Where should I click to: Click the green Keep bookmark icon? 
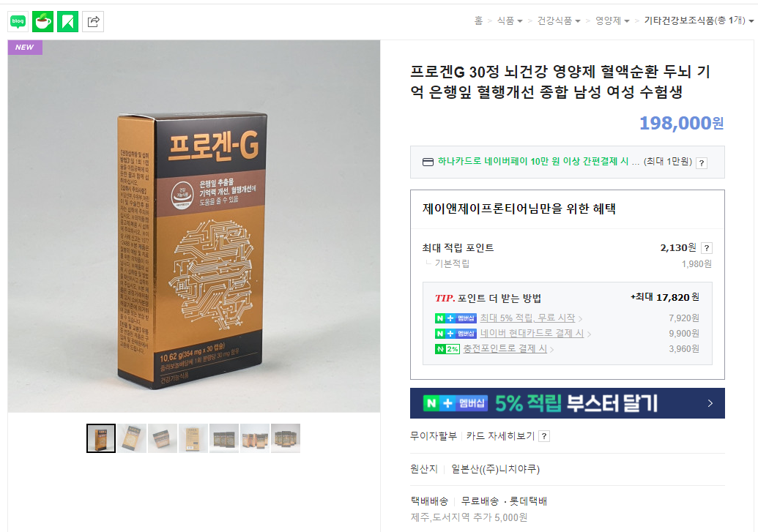pos(67,21)
